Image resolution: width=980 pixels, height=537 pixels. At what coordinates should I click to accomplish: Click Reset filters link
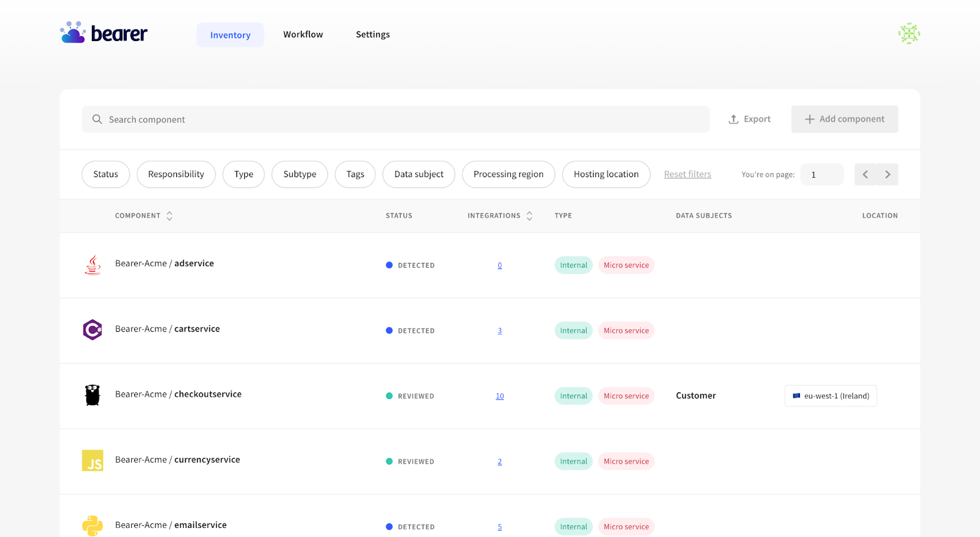[688, 174]
